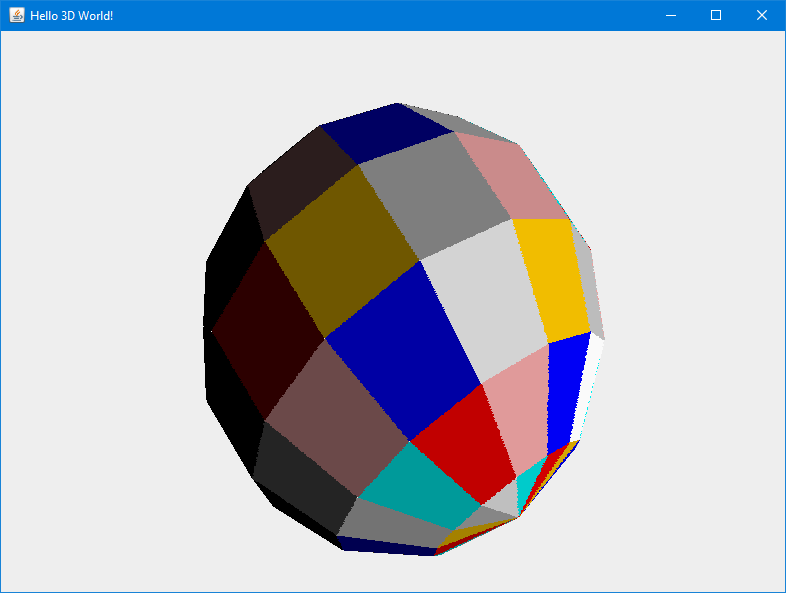Click the Java icon in title bar
The width and height of the screenshot is (786, 593).
tap(17, 15)
